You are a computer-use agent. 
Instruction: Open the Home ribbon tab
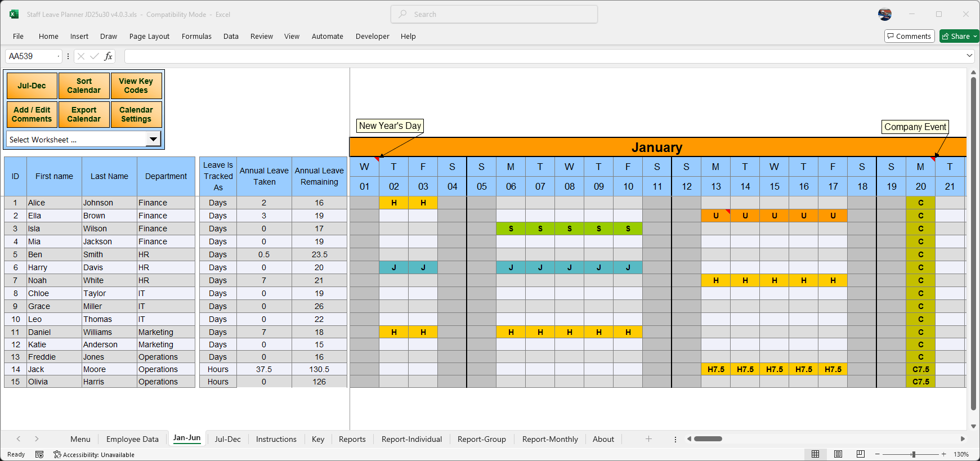tap(48, 36)
